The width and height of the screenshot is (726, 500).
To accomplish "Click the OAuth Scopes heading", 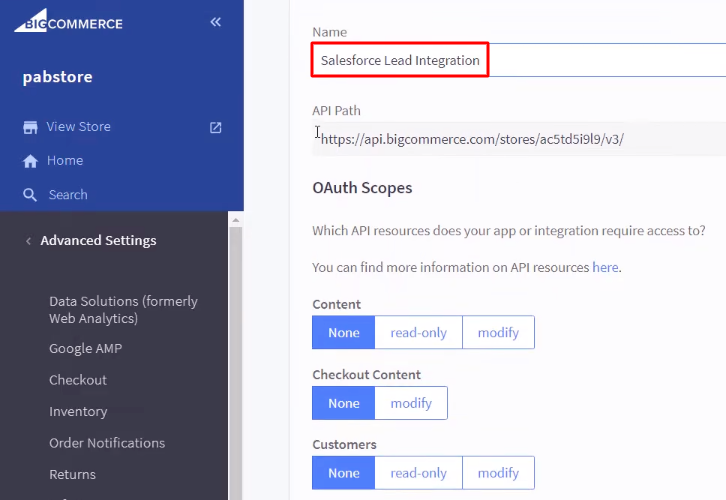I will [362, 188].
